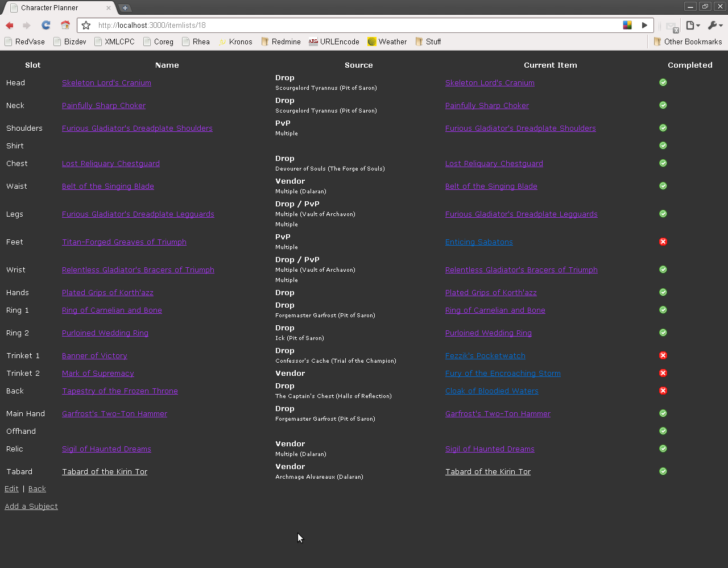Click the green check for Tabard row
728x568 pixels.
[x=663, y=471]
